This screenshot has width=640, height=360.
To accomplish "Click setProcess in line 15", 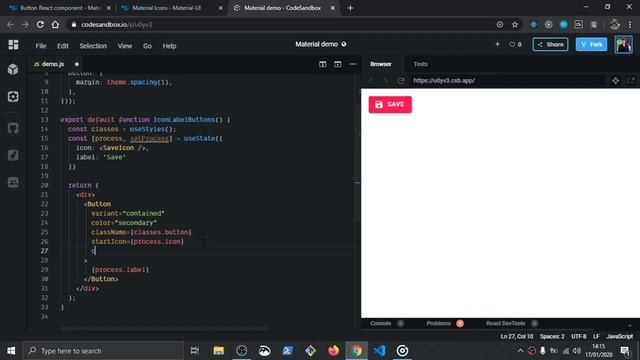I will [149, 138].
